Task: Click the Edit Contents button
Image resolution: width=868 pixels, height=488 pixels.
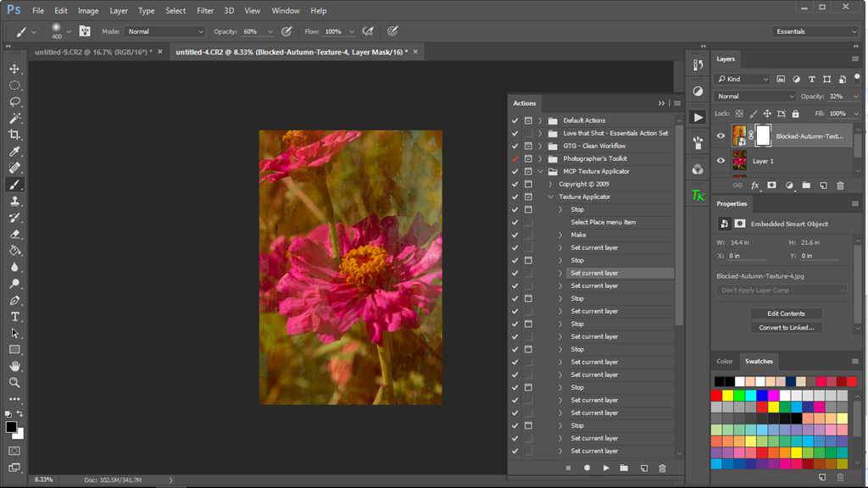Action: pyautogui.click(x=786, y=313)
